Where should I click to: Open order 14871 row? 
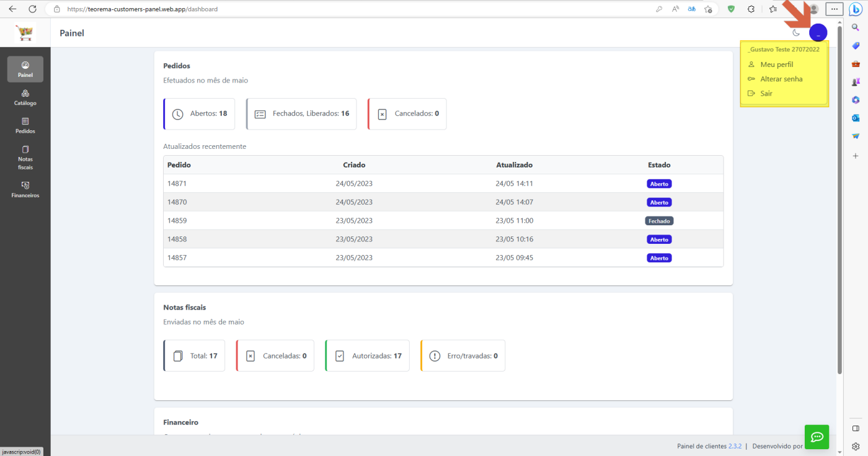[x=443, y=184]
